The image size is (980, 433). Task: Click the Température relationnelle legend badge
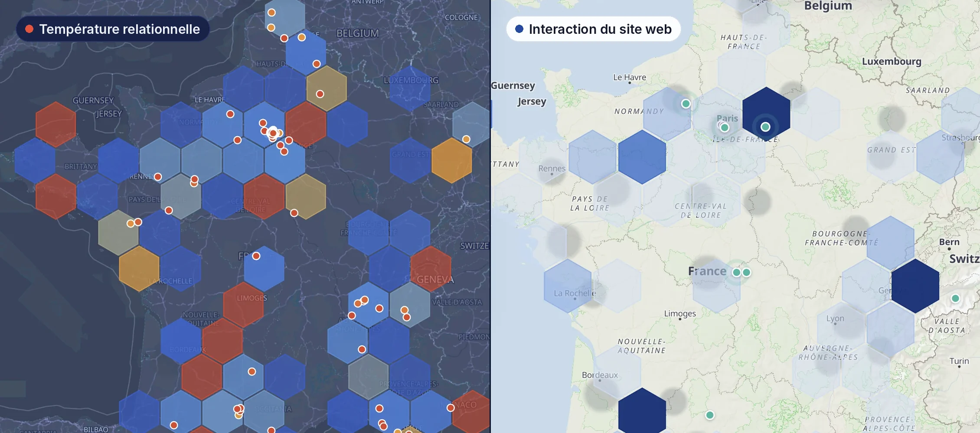113,29
